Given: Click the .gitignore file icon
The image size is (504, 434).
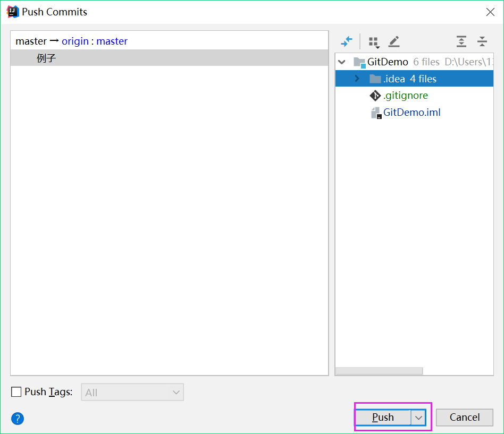Looking at the screenshot, I should point(375,95).
